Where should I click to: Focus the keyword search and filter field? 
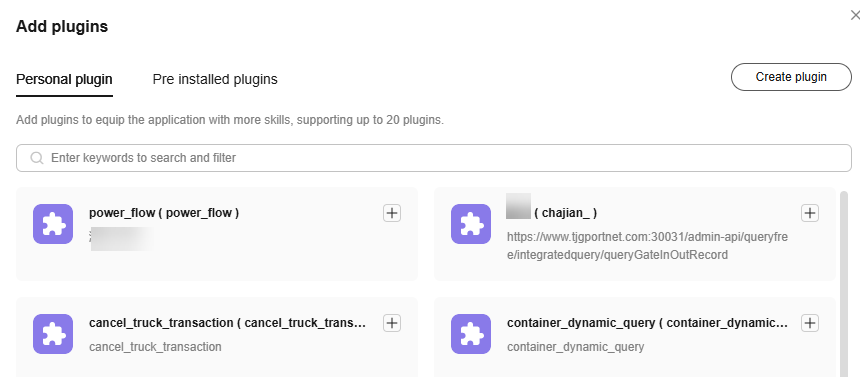point(434,158)
